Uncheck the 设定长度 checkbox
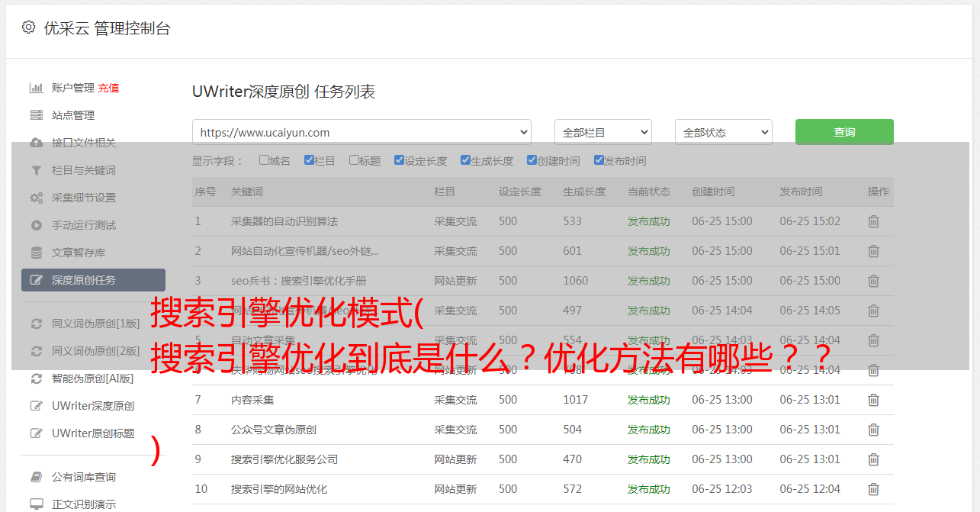Screen dimensions: 980x512 click(399, 160)
